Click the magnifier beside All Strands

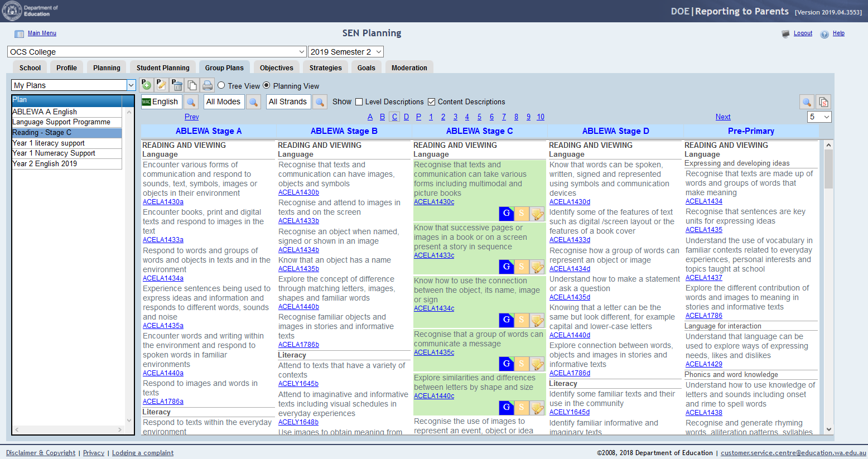[x=320, y=102]
